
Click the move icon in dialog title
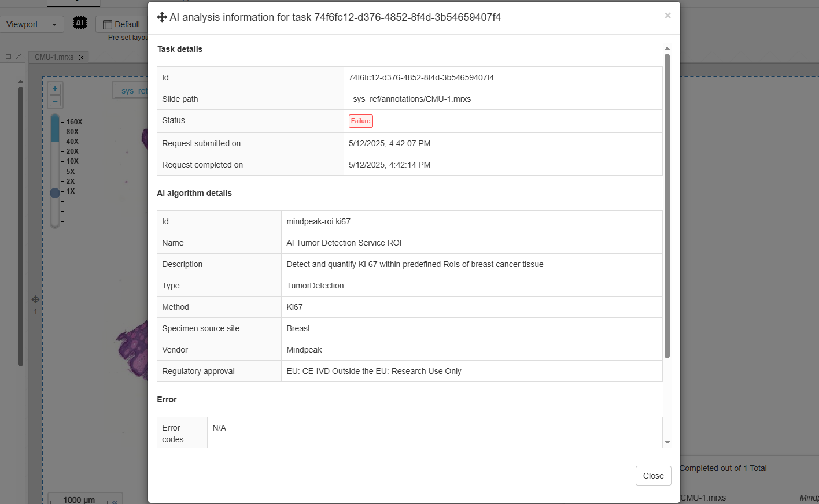tap(162, 17)
